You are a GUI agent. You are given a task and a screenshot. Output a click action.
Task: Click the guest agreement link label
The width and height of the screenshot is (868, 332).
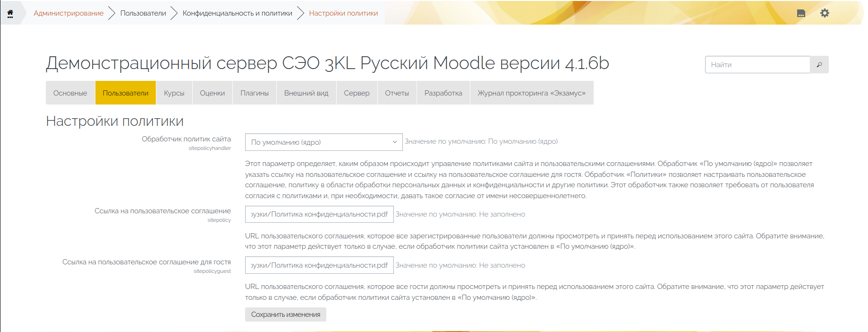click(x=146, y=262)
